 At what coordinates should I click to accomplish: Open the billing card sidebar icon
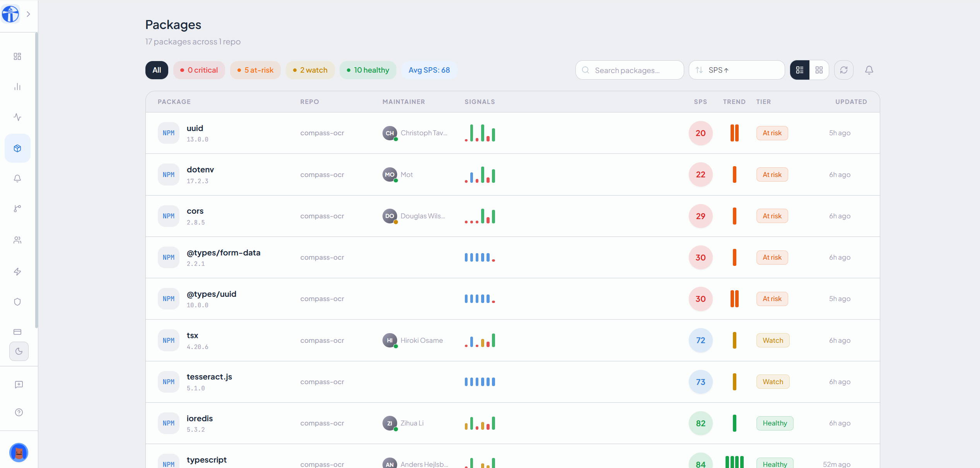click(17, 332)
